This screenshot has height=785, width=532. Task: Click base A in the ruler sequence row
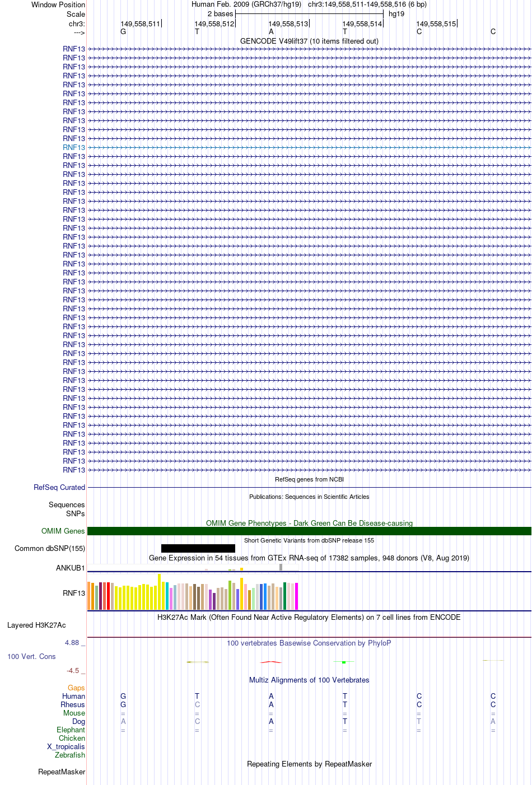tap(271, 32)
